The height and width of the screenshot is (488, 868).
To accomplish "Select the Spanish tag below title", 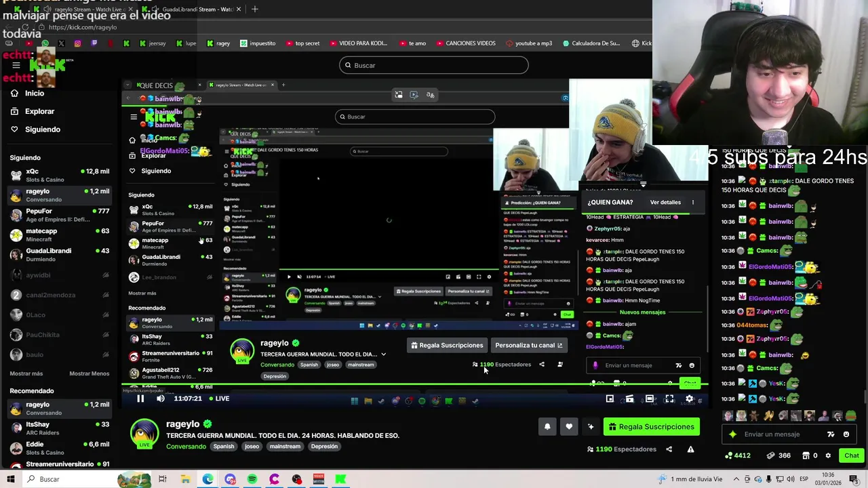I will 224,447.
